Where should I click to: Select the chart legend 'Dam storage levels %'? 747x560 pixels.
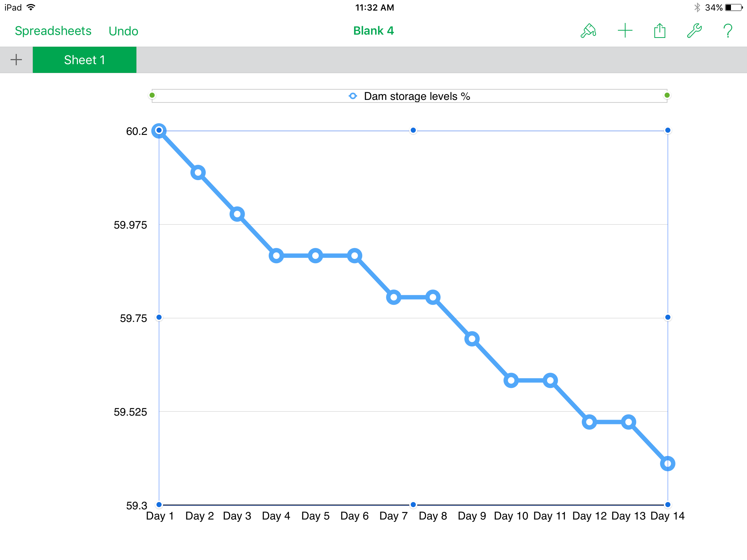tap(410, 96)
